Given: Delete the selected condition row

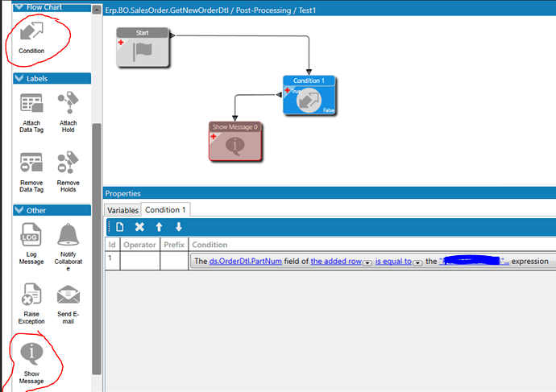Looking at the screenshot, I should 139,227.
